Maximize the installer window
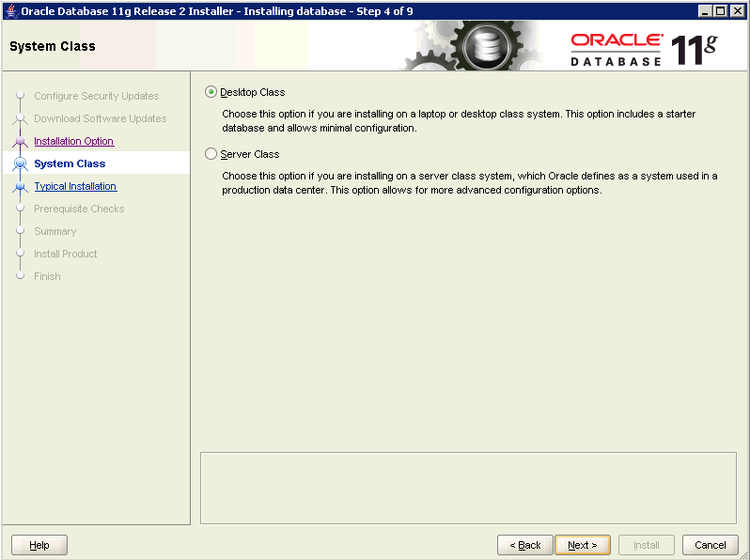Image resolution: width=750 pixels, height=560 pixels. coord(722,10)
